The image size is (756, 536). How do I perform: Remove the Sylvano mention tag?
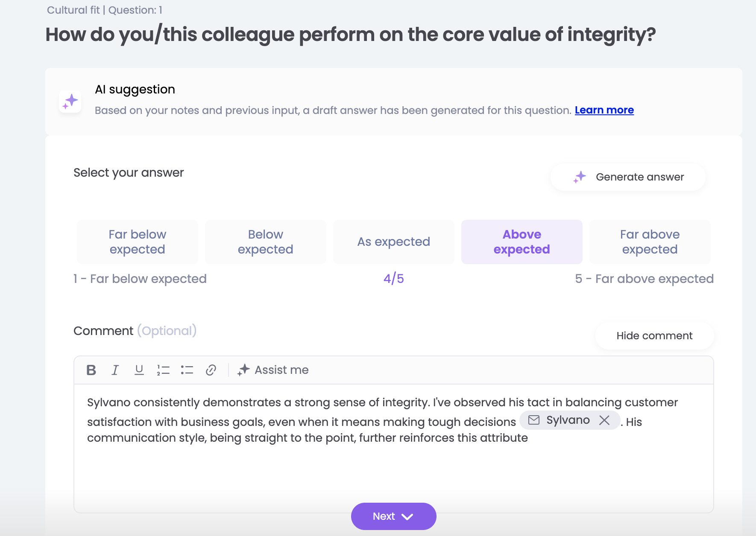coord(604,420)
